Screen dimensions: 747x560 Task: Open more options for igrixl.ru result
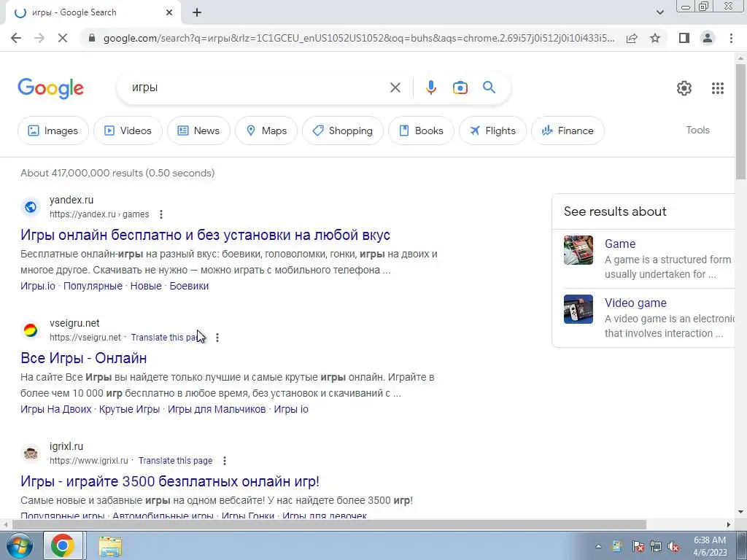(x=225, y=461)
